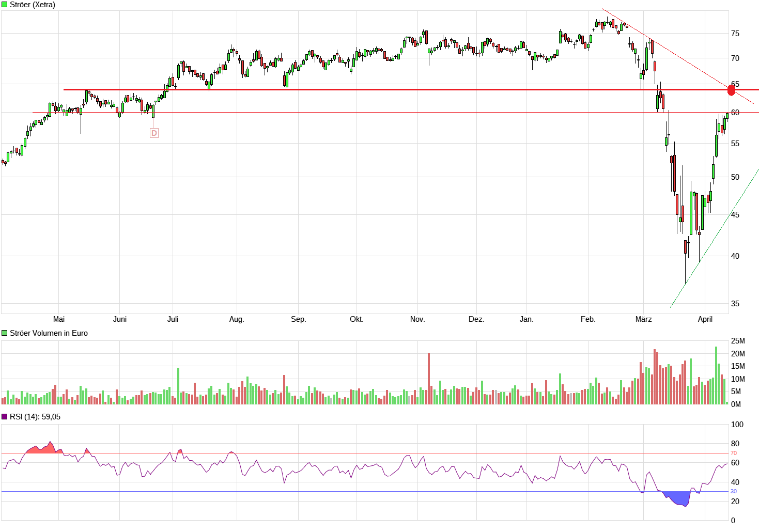This screenshot has height=532, width=759.
Task: Select the Juni month label
Action: coord(120,319)
